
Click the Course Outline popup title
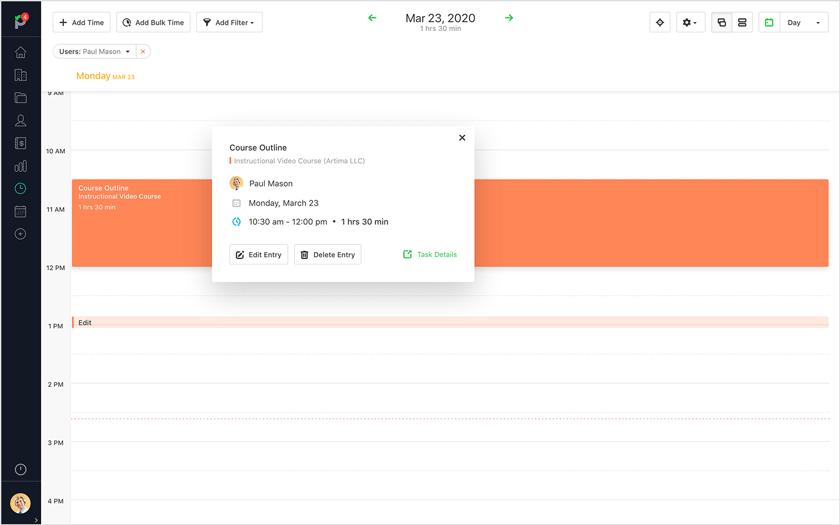pyautogui.click(x=258, y=147)
